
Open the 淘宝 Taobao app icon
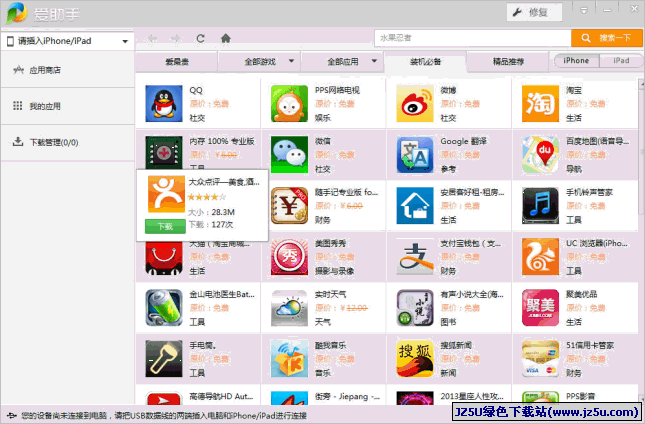[x=540, y=104]
